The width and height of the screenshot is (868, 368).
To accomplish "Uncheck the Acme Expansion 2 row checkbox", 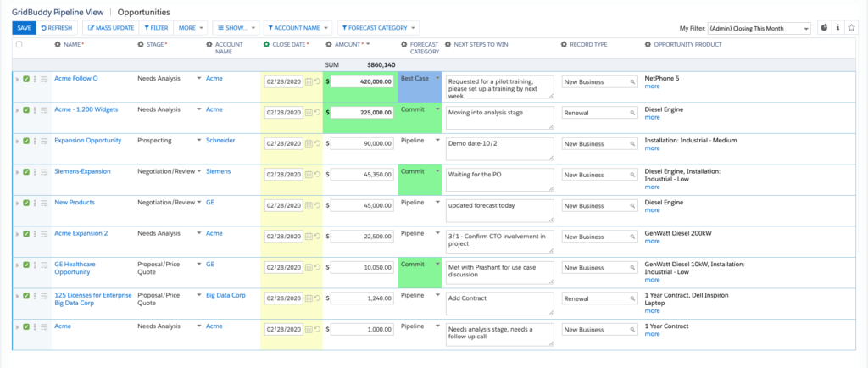I will (26, 234).
